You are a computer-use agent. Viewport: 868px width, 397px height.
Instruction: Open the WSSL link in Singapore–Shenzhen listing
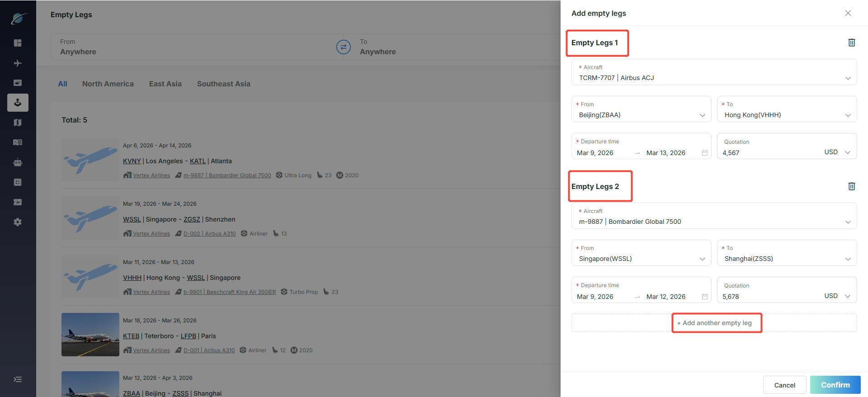pyautogui.click(x=132, y=219)
